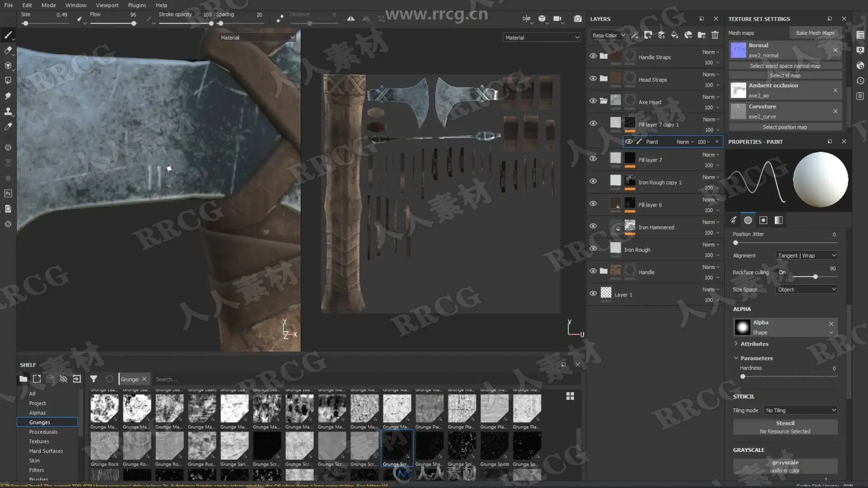
Task: Open the camera screenshot icon
Action: pyautogui.click(x=577, y=19)
